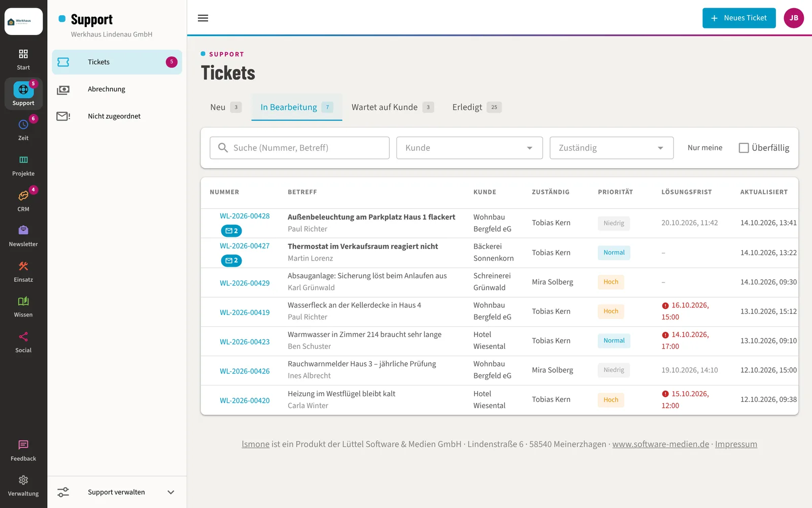Open the Zeit time tracking module
The image size is (812, 508).
pyautogui.click(x=23, y=130)
